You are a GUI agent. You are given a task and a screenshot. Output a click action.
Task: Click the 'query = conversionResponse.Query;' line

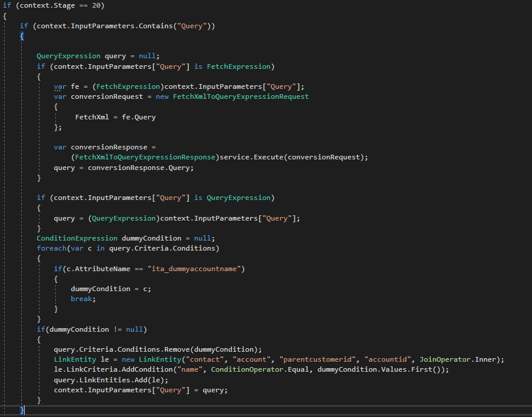coord(124,168)
